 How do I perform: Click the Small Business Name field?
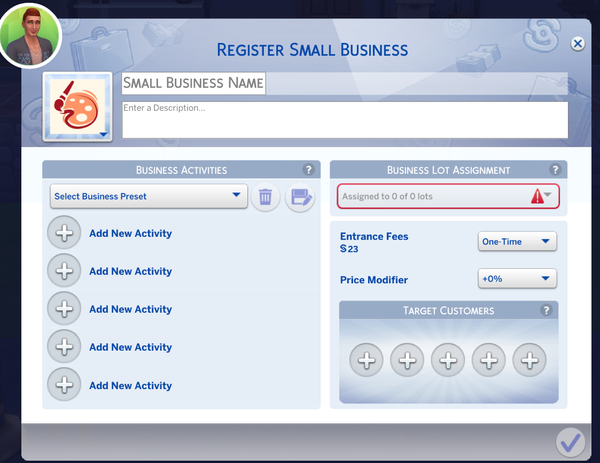[193, 84]
